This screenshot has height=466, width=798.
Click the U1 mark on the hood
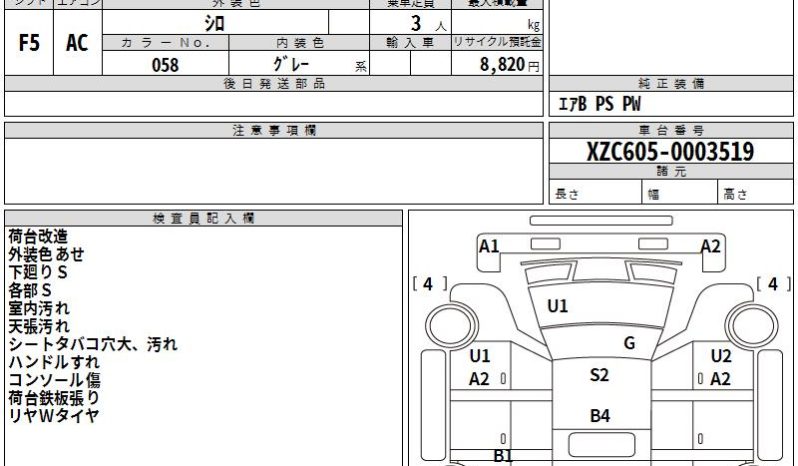pos(557,306)
